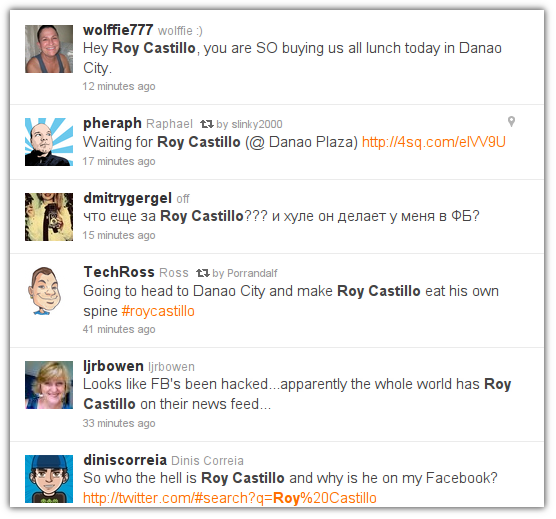This screenshot has height=519, width=556.
Task: Click the retweet icon next to slinky2000
Action: pos(206,124)
